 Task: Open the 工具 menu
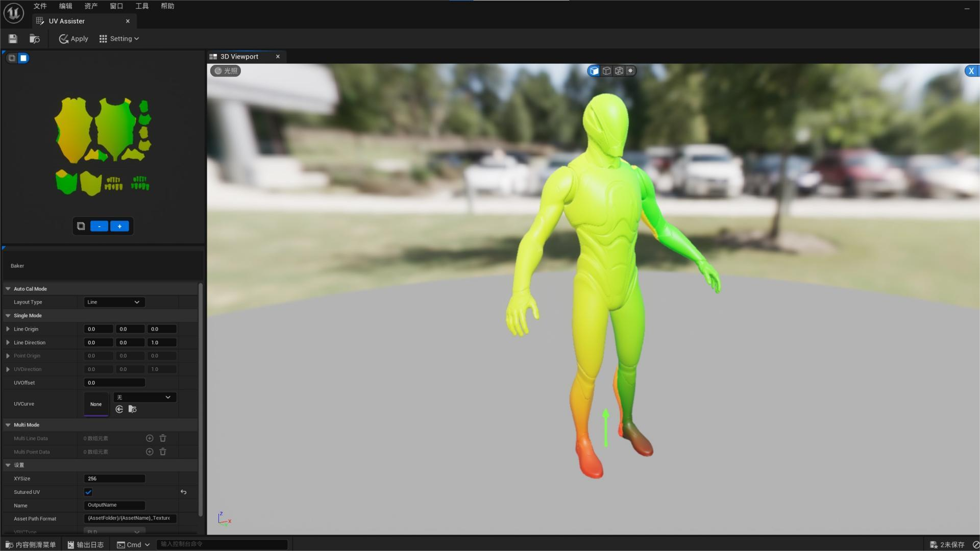click(x=142, y=6)
